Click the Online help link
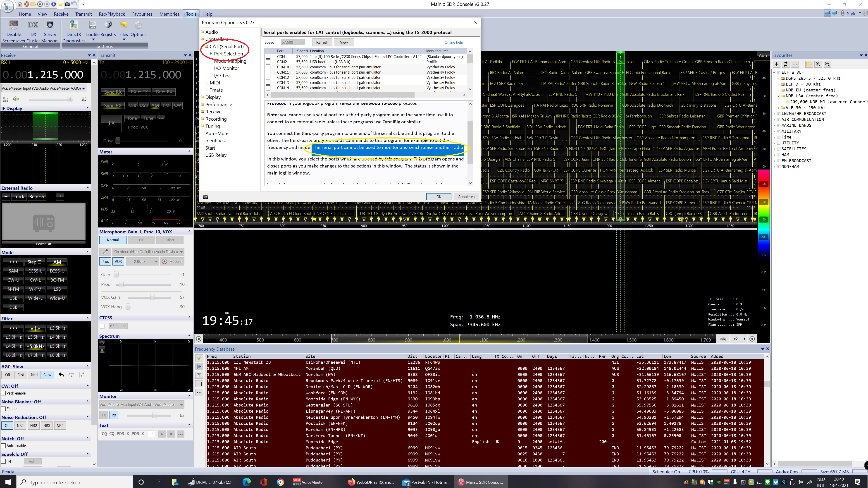 point(453,43)
